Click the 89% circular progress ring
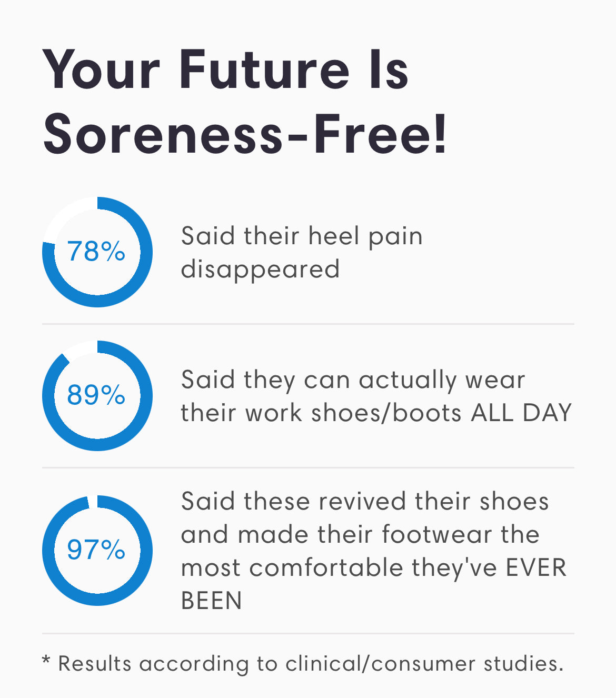This screenshot has height=698, width=616. point(97,396)
